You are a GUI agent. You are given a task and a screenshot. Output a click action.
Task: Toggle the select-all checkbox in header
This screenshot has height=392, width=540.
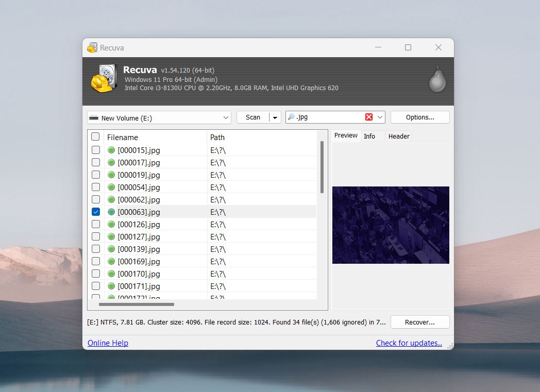pos(95,137)
